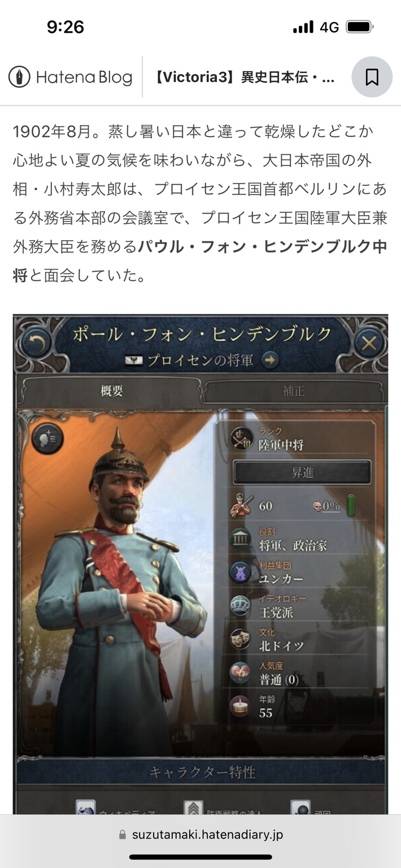Close the Hindenburg character panel

[x=369, y=343]
